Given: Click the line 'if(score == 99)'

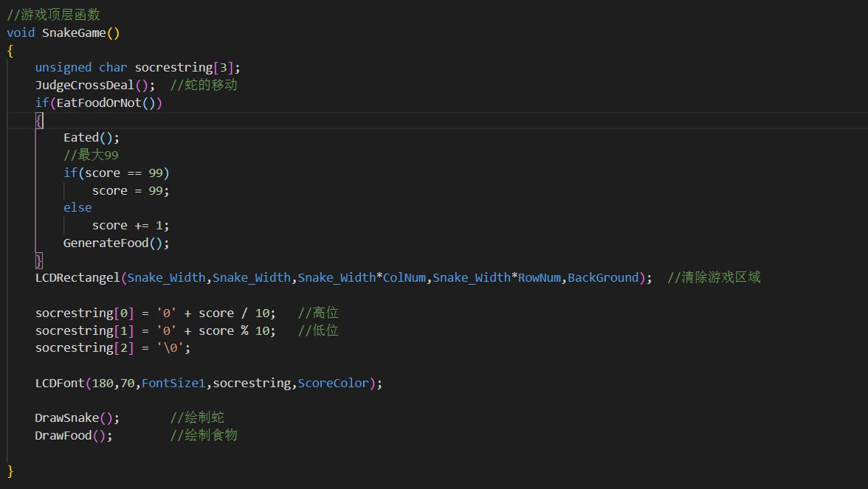Looking at the screenshot, I should pos(117,173).
